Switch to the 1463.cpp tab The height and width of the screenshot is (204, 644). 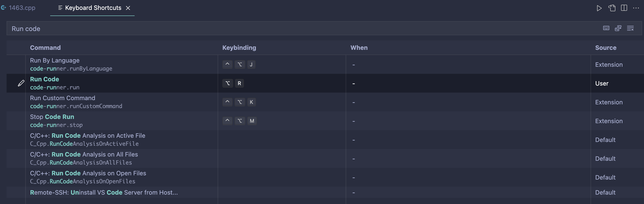click(x=18, y=8)
